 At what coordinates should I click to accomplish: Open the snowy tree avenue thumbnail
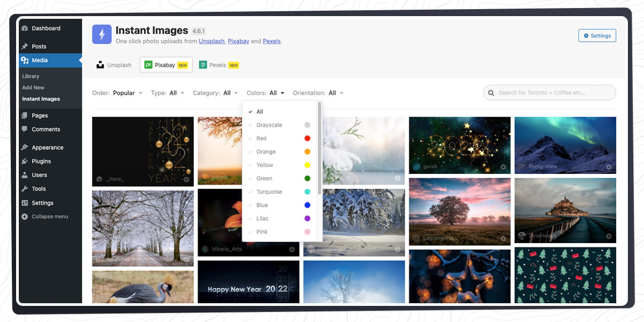(143, 228)
